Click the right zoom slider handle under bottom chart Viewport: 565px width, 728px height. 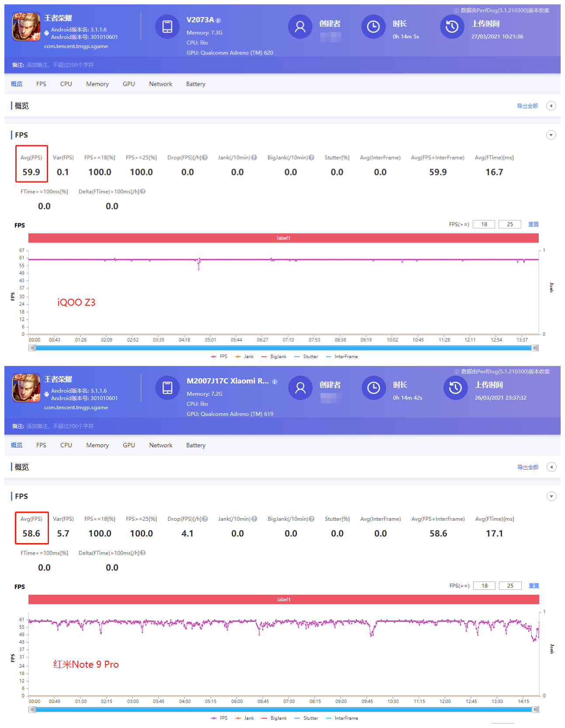pyautogui.click(x=536, y=710)
